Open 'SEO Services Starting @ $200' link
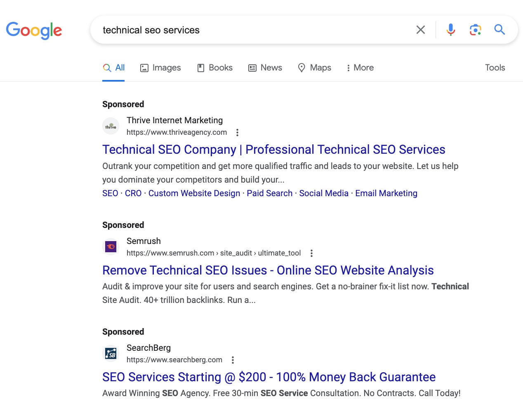The image size is (523, 420). click(x=269, y=377)
